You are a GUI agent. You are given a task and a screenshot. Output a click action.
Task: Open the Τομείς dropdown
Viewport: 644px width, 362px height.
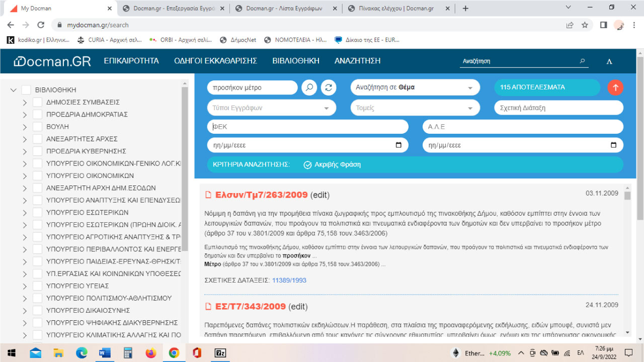click(x=415, y=107)
